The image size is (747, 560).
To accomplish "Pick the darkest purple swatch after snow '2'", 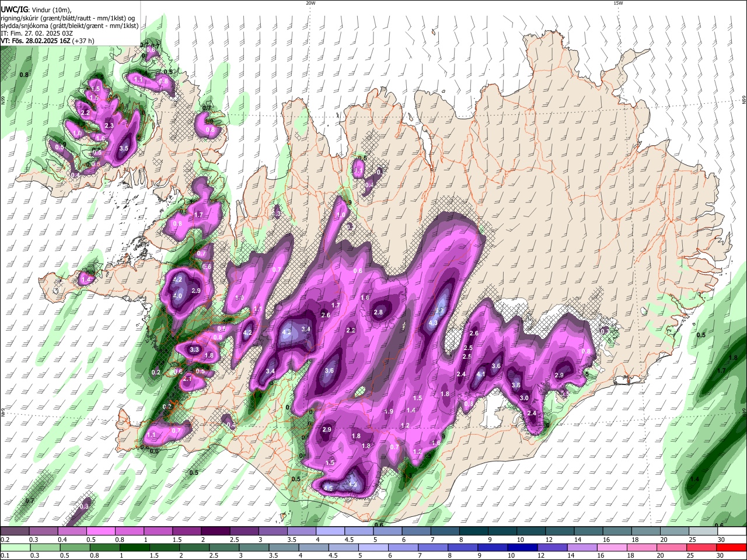I will tap(215, 531).
